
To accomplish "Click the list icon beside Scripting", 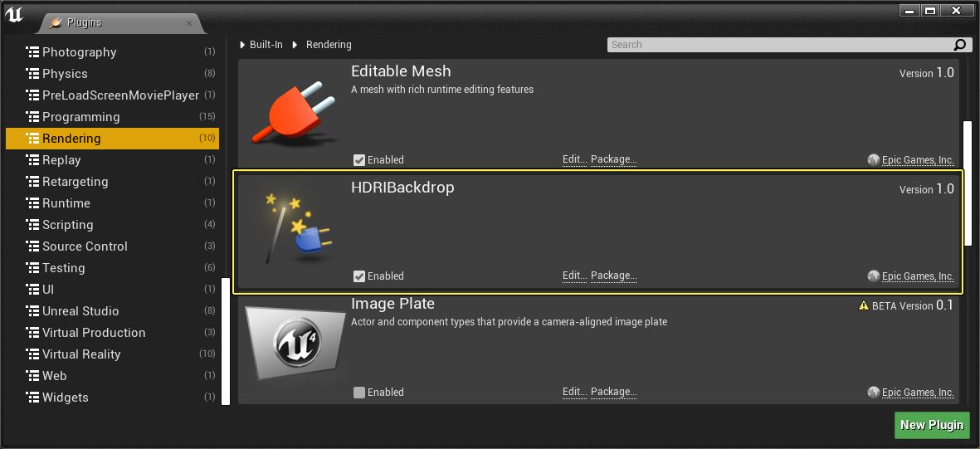I will (x=33, y=225).
